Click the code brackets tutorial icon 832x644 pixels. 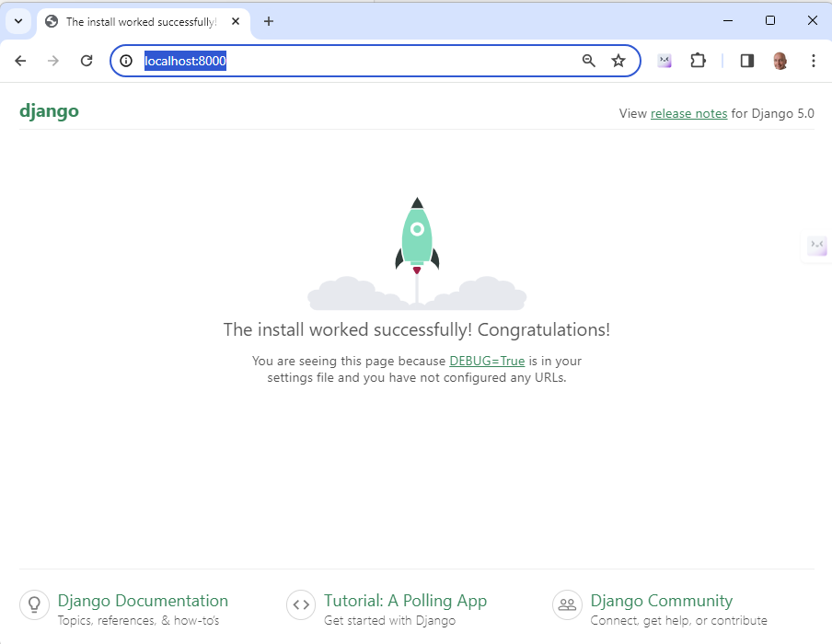(301, 604)
